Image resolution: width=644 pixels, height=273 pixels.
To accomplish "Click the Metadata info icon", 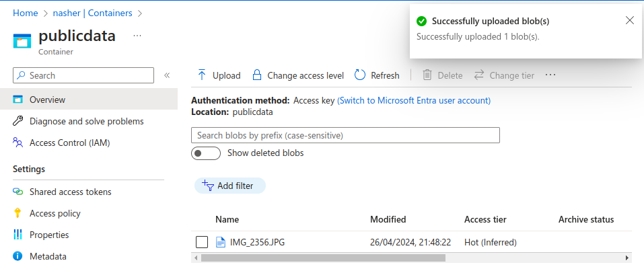I will (x=18, y=256).
